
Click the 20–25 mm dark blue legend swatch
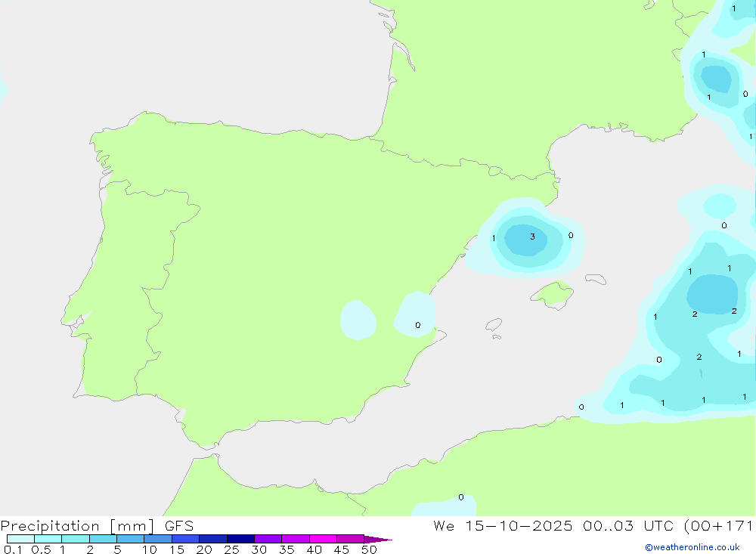[x=212, y=539]
